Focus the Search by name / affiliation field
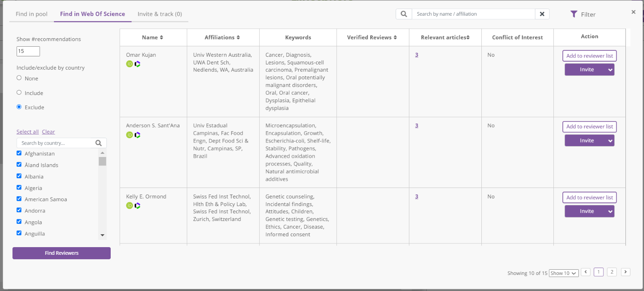Screen dimensions: 644x291 click(x=474, y=14)
